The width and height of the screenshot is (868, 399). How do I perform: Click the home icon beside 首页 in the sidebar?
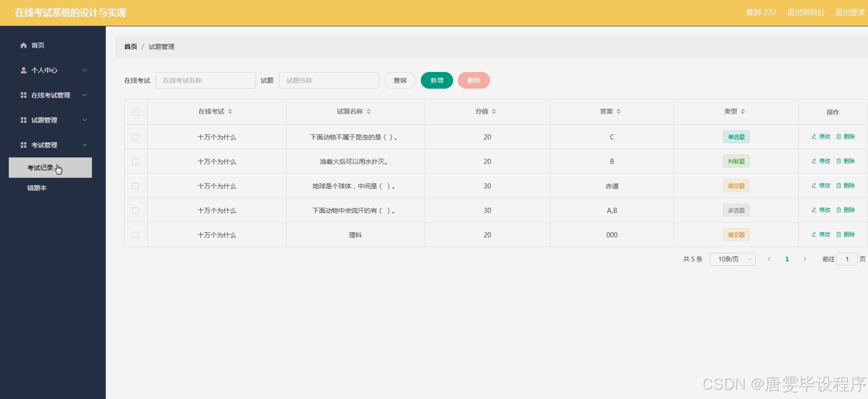point(23,45)
